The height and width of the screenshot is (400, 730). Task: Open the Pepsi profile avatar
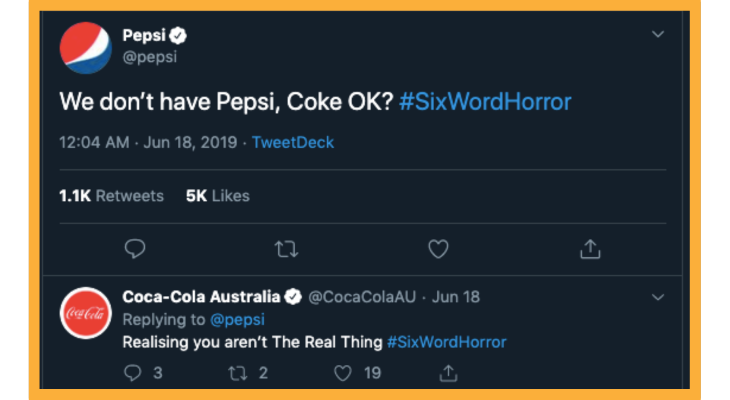click(x=86, y=48)
